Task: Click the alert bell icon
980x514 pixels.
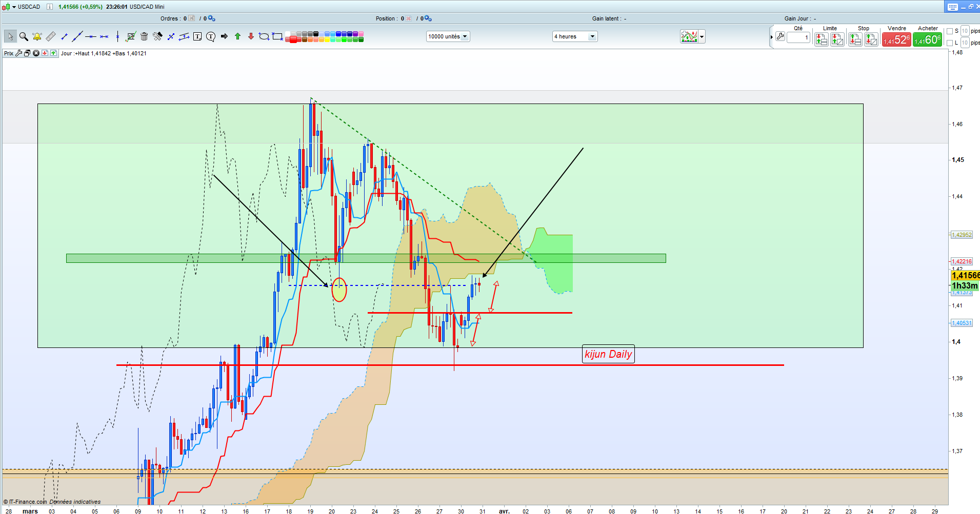Action: coord(37,36)
